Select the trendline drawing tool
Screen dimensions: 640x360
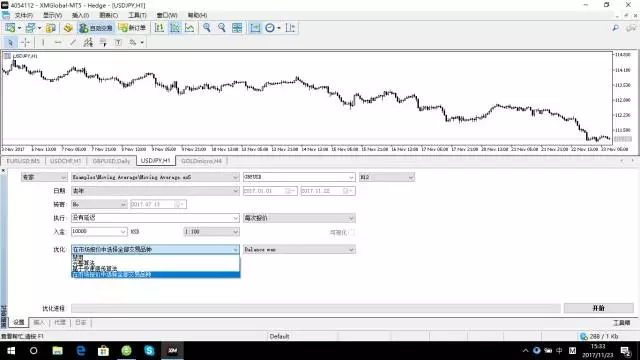coord(73,42)
